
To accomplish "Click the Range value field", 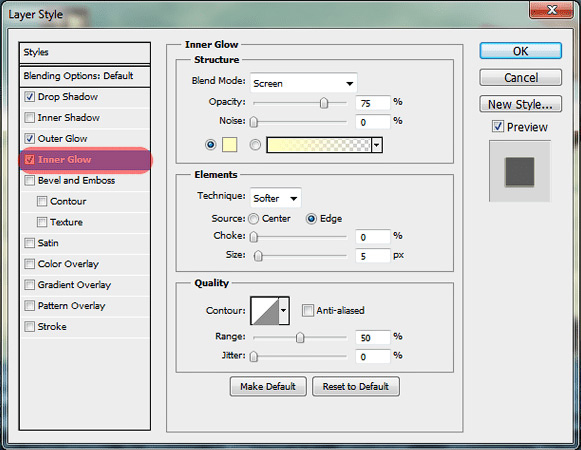I will (x=373, y=337).
